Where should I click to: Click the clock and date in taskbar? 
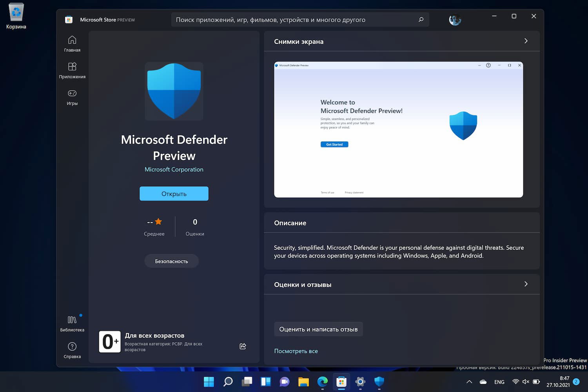558,381
